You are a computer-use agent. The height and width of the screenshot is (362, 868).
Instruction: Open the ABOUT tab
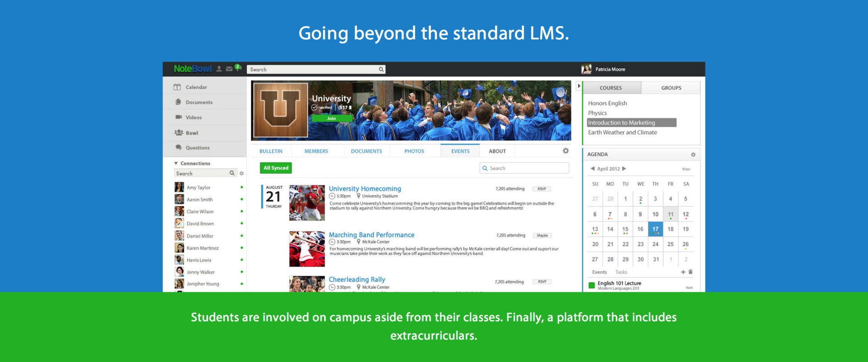click(x=497, y=151)
